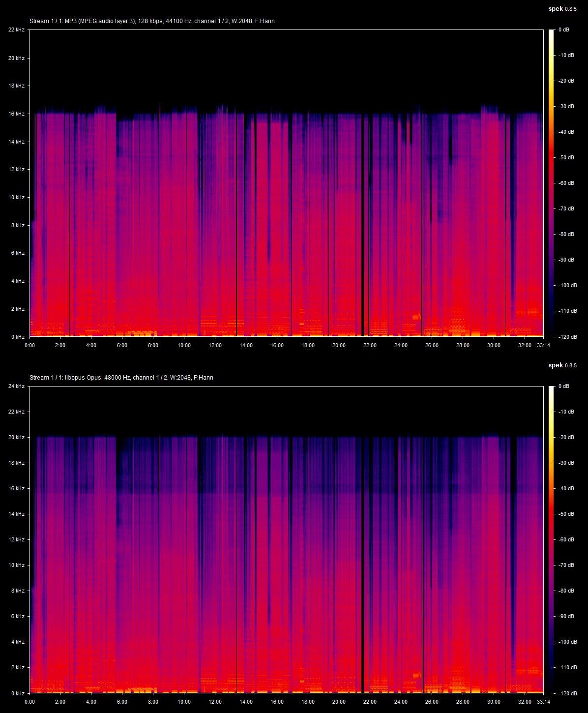Pick the 12 kHz label on MP3 spectrogram
Image resolution: width=588 pixels, height=713 pixels.
pos(17,169)
